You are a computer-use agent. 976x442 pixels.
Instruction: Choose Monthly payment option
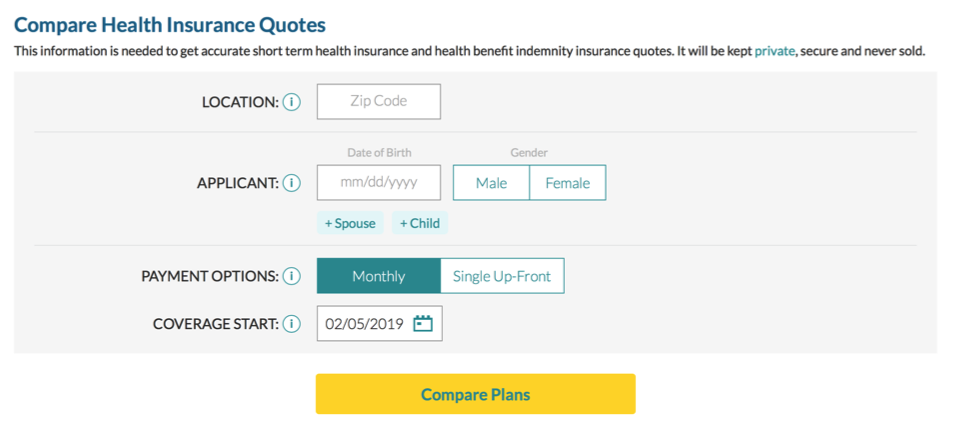[x=378, y=276]
